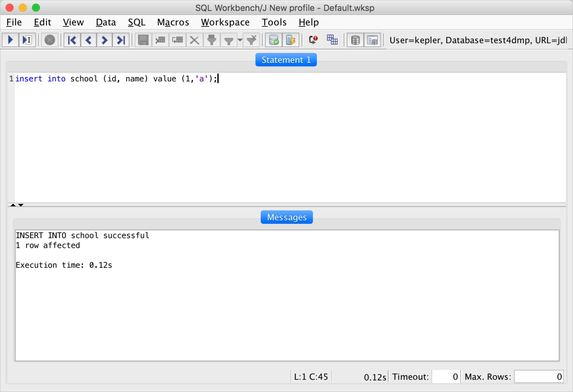Click the show object tree icon
This screenshot has height=392, width=573.
click(372, 40)
